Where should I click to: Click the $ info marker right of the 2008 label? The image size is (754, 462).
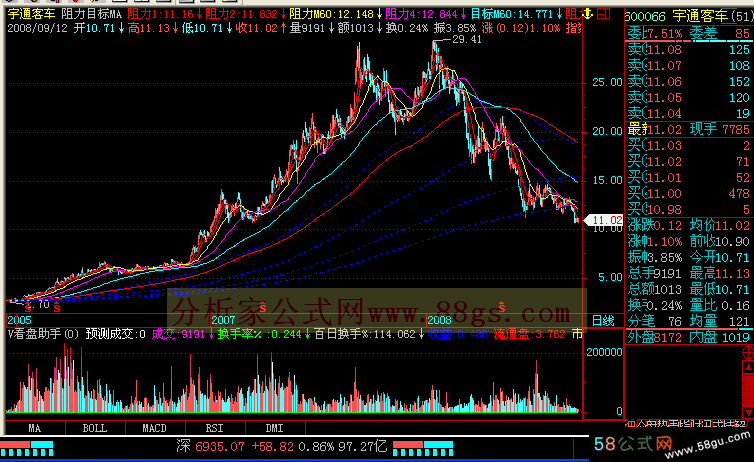tap(501, 307)
